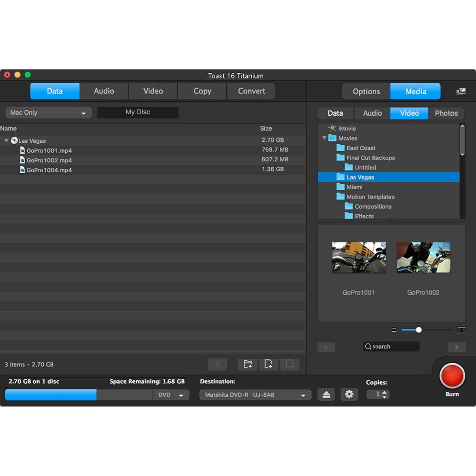Select the Miami folder
Image resolution: width=476 pixels, height=476 pixels.
354,187
